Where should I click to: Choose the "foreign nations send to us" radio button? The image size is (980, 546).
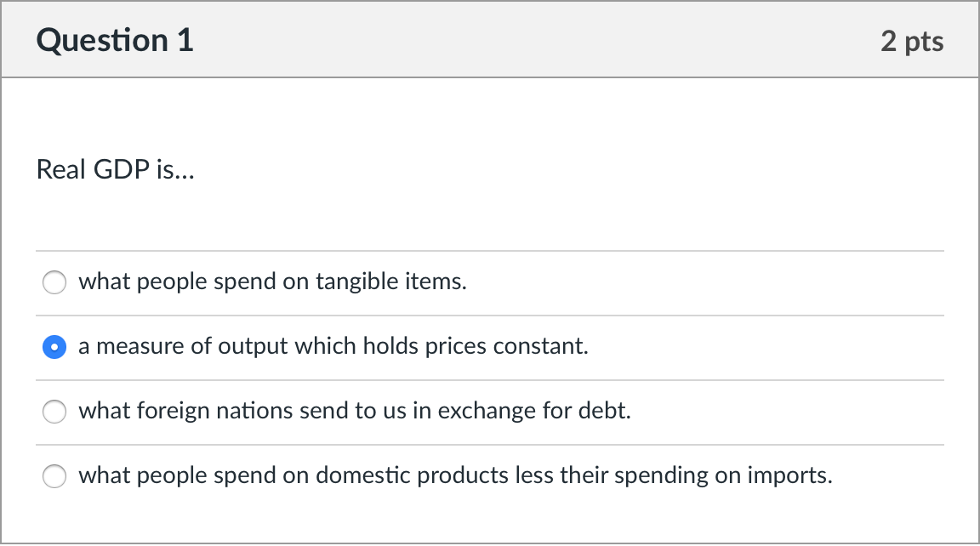pos(54,412)
